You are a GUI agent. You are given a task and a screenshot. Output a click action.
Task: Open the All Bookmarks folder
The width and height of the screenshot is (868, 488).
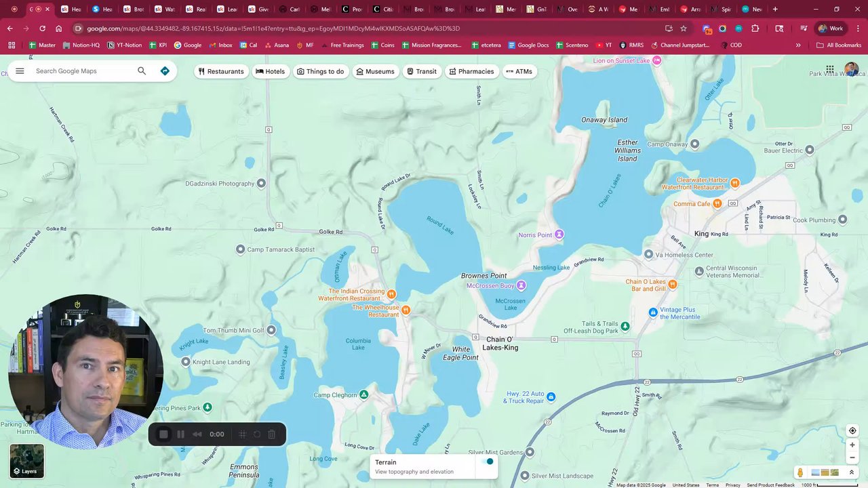point(839,45)
